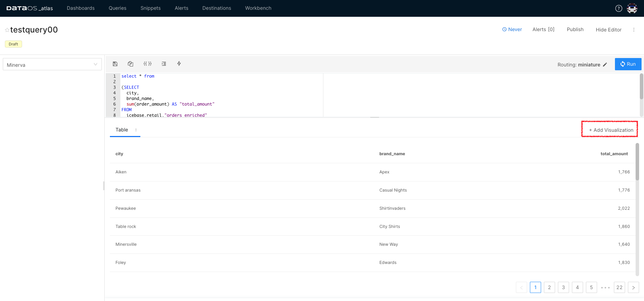This screenshot has width=644, height=301.
Task: Jump to last results page 22
Action: (x=619, y=287)
